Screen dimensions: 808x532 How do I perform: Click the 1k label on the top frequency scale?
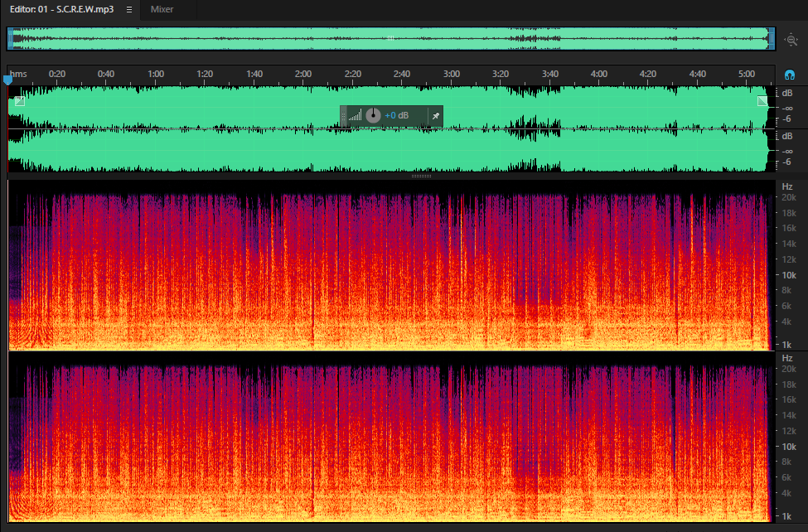[787, 345]
